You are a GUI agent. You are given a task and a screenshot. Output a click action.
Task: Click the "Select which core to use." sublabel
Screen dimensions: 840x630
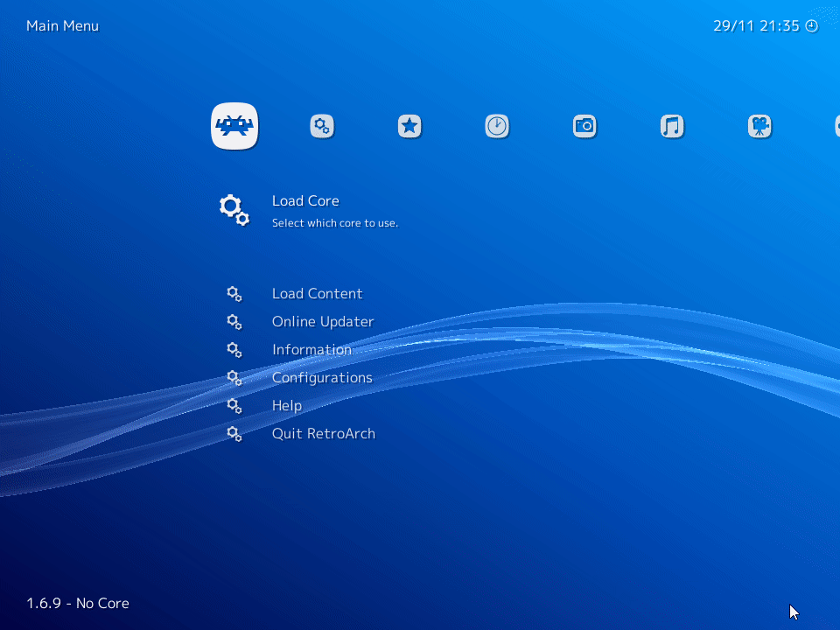pos(335,223)
